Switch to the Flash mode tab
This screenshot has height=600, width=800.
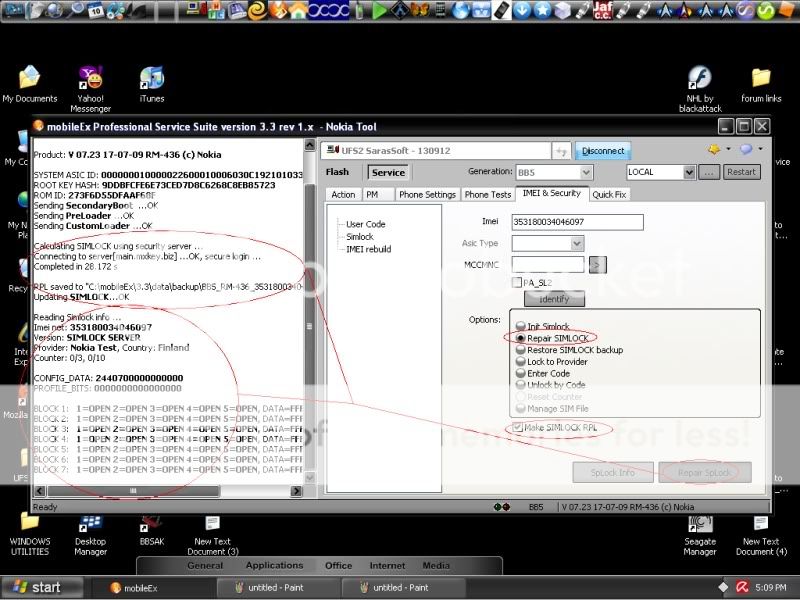pos(337,172)
